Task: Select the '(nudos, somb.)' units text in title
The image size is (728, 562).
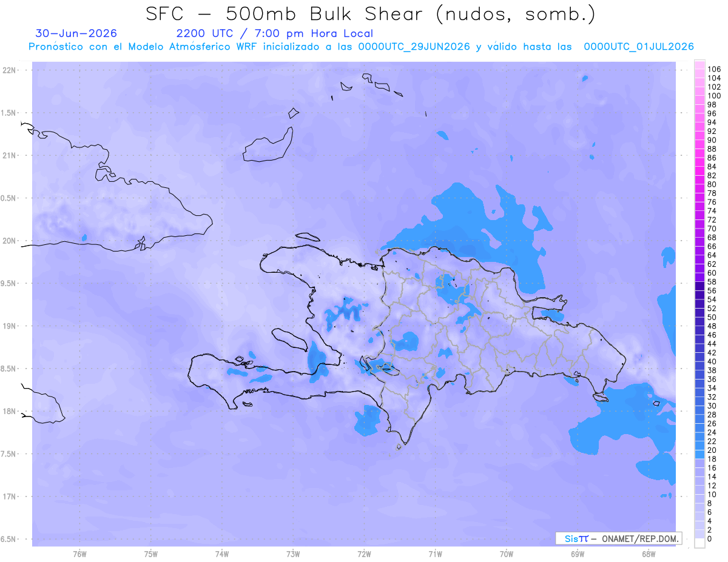Action: [516, 15]
